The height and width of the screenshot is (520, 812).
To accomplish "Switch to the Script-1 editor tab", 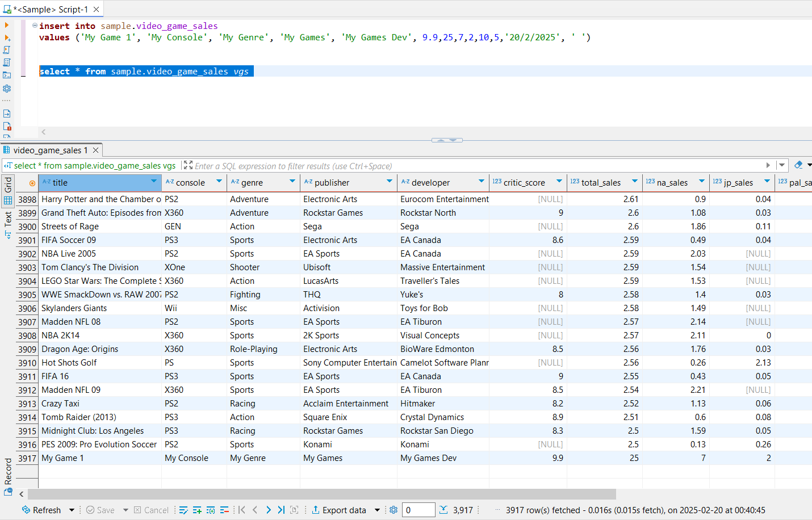I will [x=52, y=9].
